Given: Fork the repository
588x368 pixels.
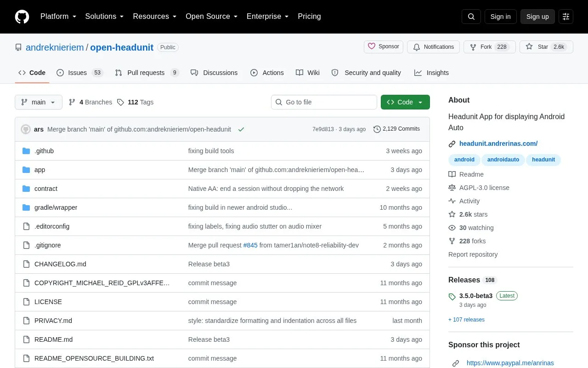Looking at the screenshot, I should pos(490,47).
